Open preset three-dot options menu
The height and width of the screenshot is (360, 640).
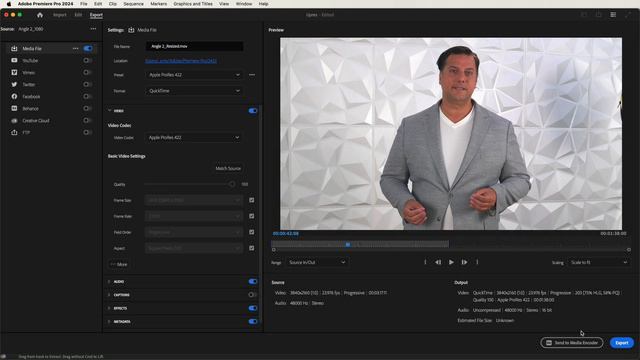tap(252, 75)
